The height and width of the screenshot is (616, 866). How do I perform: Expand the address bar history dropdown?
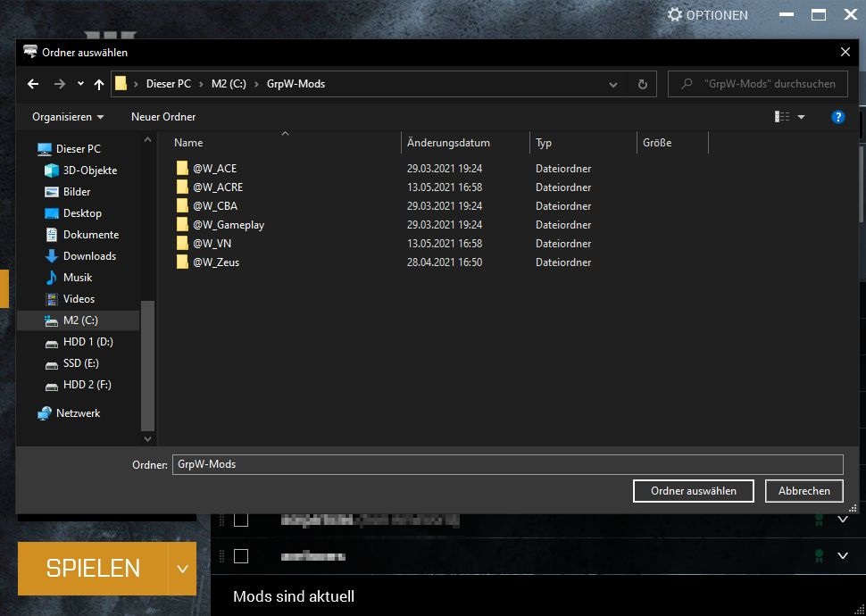click(612, 85)
